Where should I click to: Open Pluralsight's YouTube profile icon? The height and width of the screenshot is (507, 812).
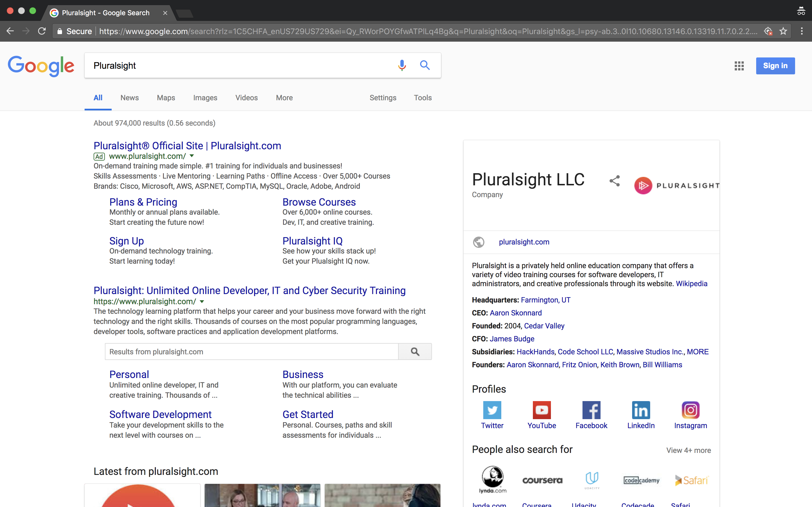click(x=542, y=410)
